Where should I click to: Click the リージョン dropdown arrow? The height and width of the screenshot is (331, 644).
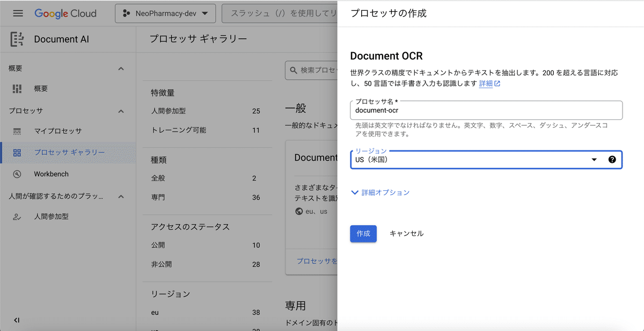click(594, 160)
